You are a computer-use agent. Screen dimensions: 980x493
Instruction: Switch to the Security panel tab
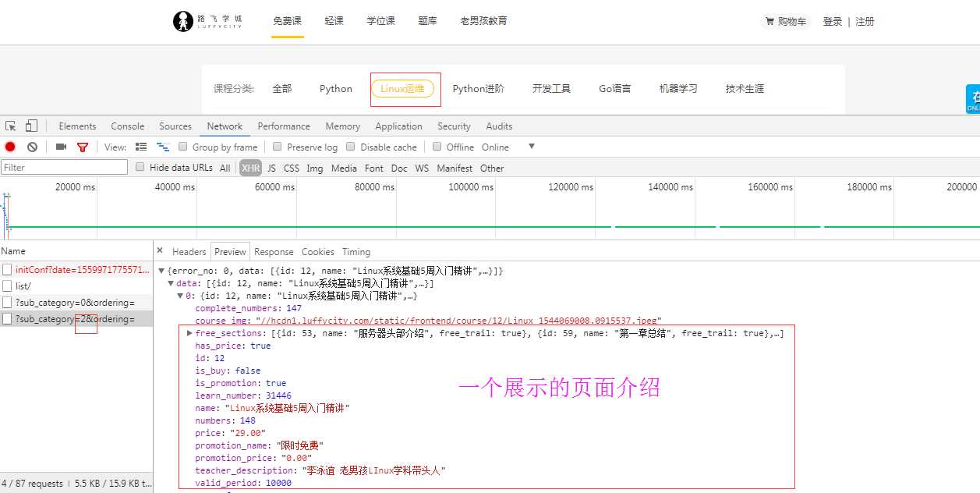(454, 126)
